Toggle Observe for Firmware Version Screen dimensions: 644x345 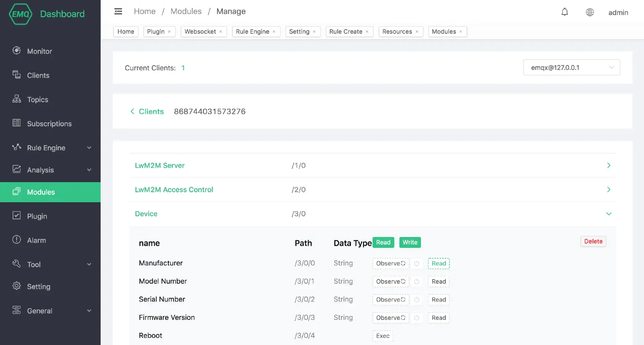coord(390,318)
